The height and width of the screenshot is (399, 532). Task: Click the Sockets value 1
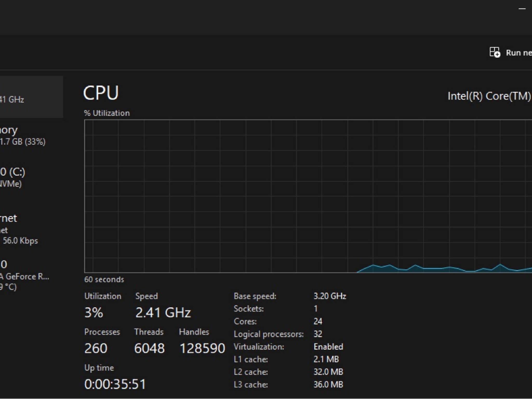tap(315, 309)
